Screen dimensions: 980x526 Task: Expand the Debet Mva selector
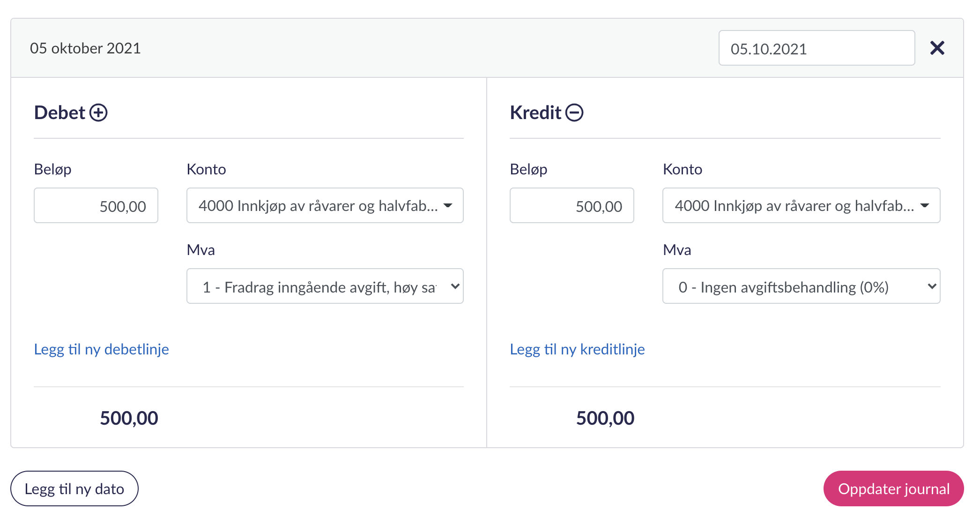[x=325, y=286]
